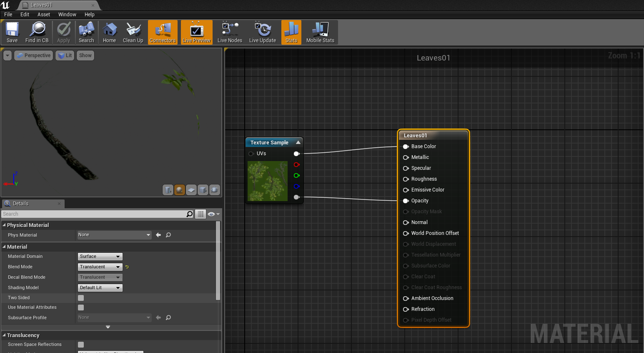
Task: Toggle Live Preview in the toolbar
Action: [x=196, y=32]
